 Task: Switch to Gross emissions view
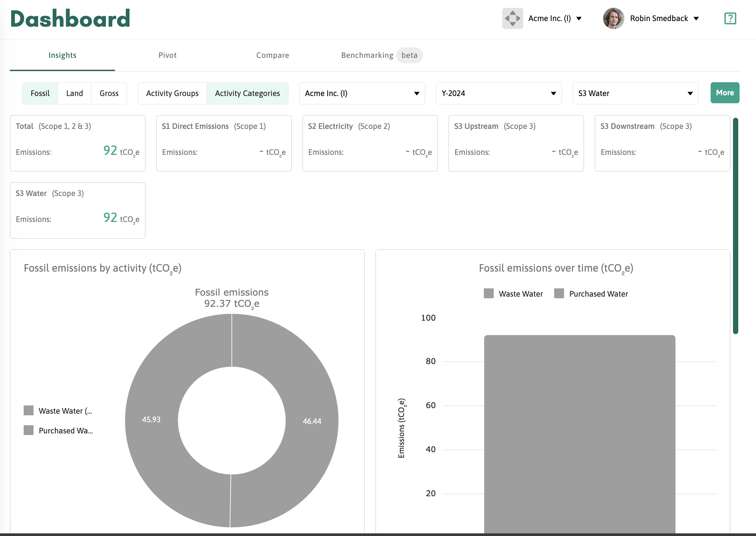coord(109,93)
